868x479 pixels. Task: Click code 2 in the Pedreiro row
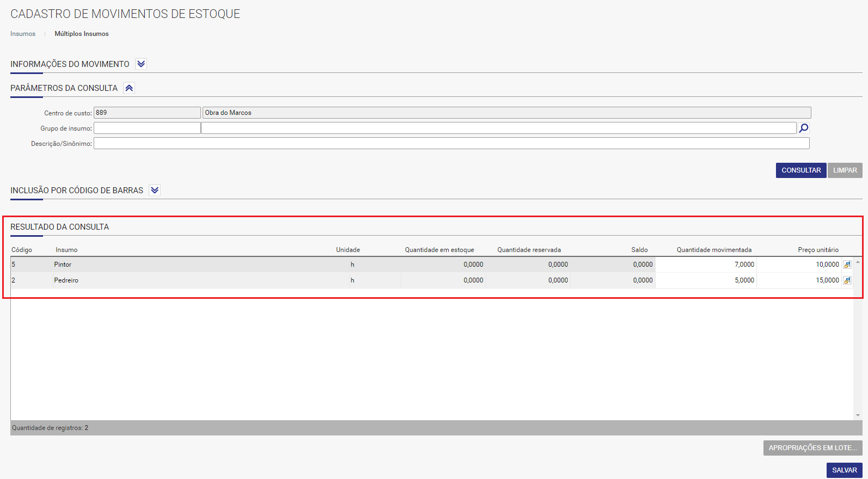(14, 280)
